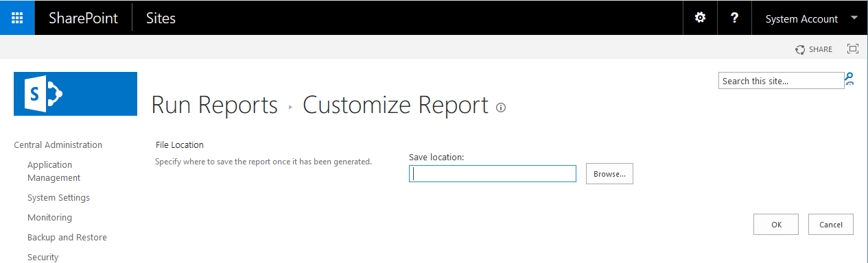Screen dimensions: 868x263
Task: Click the SharePoint site logo image
Action: click(x=75, y=94)
